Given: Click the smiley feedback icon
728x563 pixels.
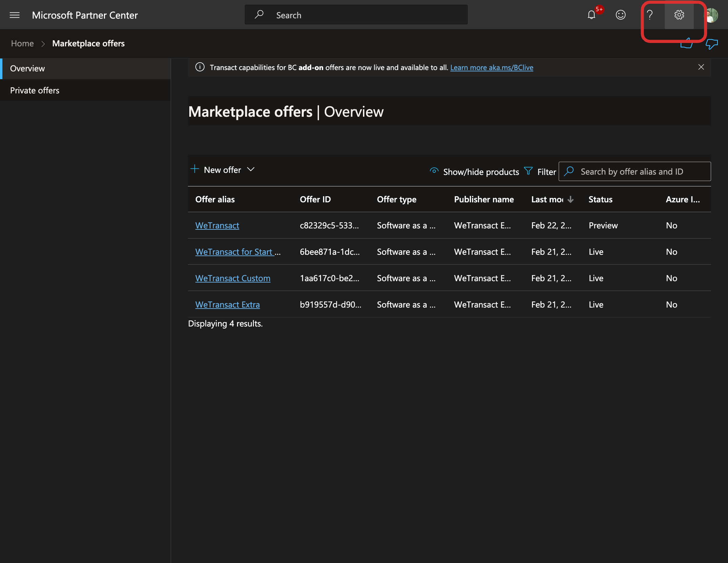Looking at the screenshot, I should 620,15.
